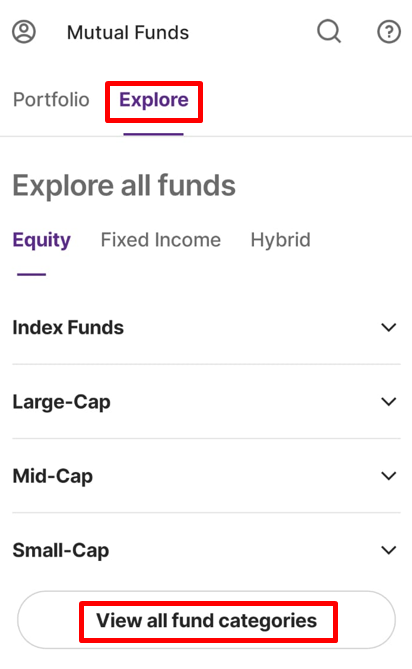Switch to the Portfolio tab
The height and width of the screenshot is (669, 412).
[x=51, y=100]
